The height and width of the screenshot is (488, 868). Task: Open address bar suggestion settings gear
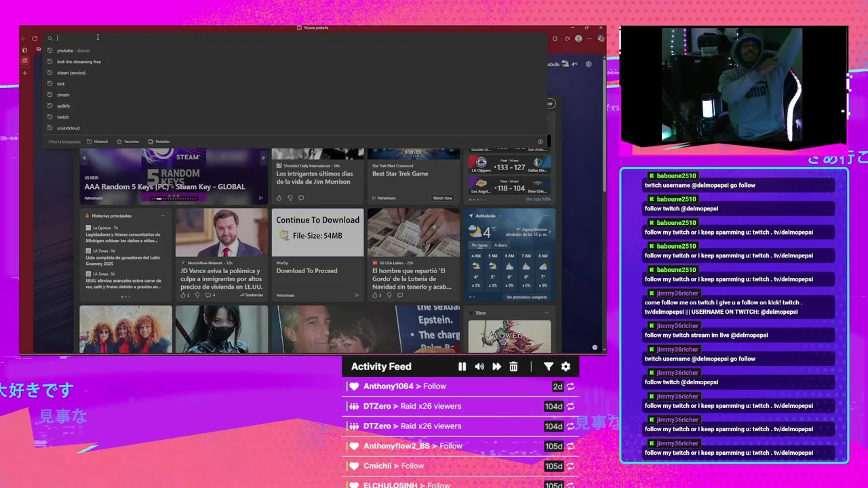pos(540,142)
